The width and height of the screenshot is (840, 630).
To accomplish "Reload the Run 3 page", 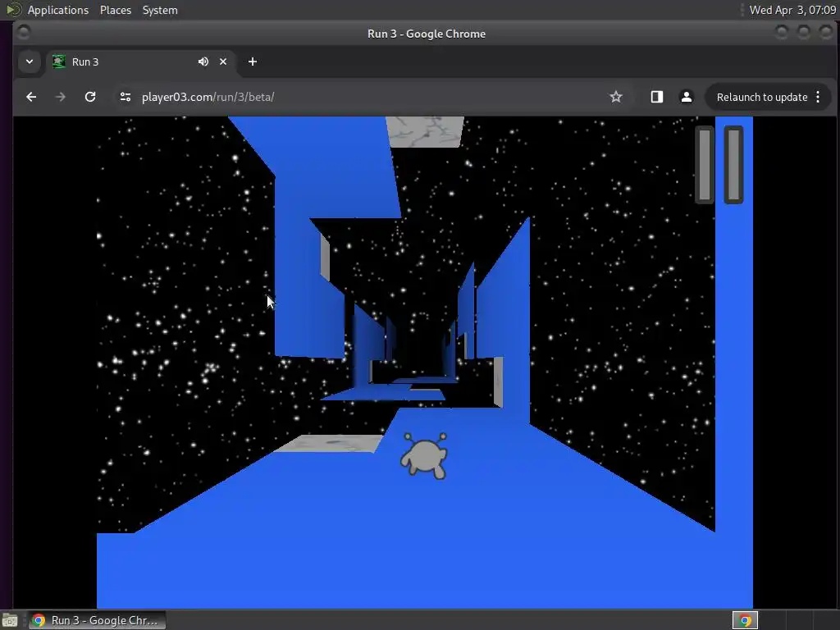I will (x=90, y=97).
